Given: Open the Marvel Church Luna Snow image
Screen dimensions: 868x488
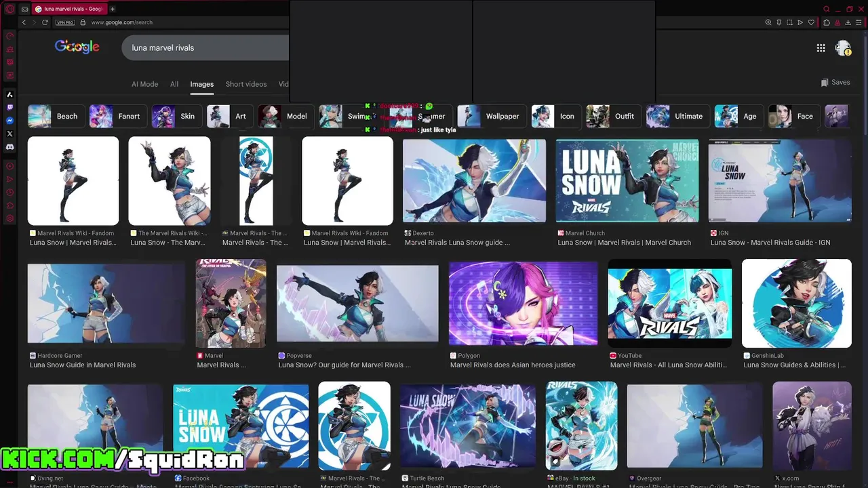Looking at the screenshot, I should 627,181.
